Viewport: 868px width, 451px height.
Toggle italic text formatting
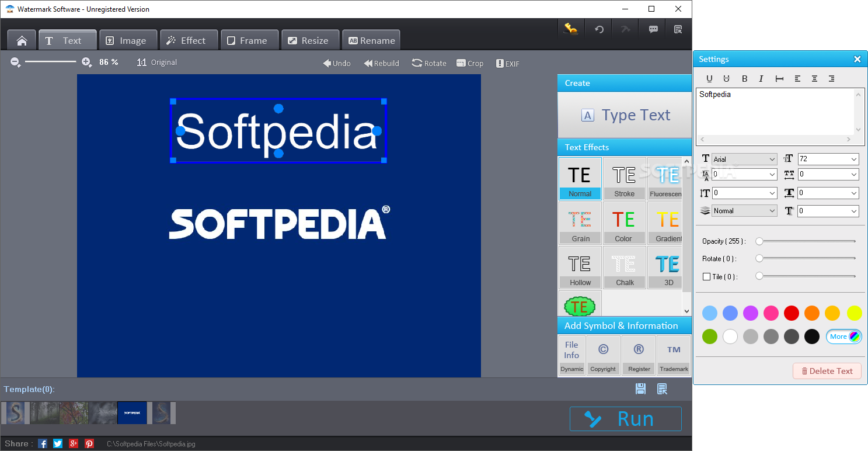[761, 79]
